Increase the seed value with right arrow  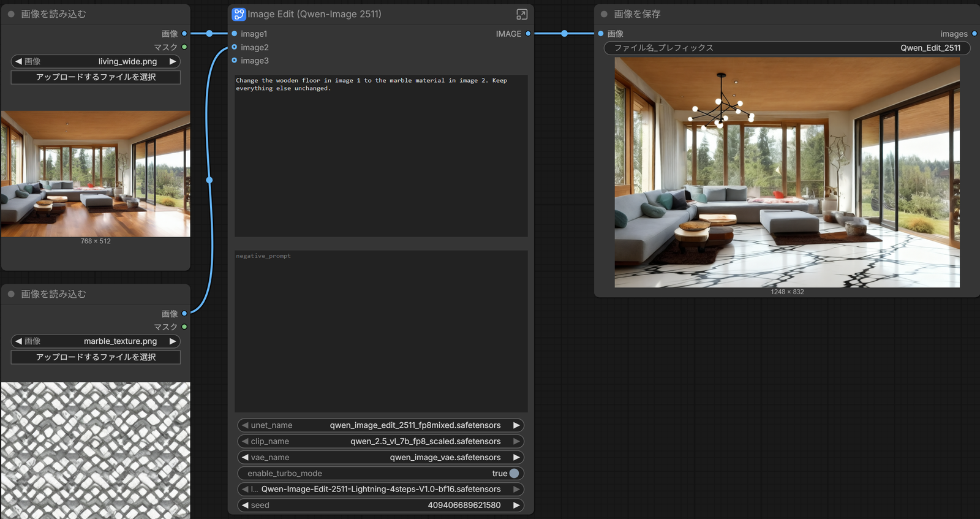point(516,505)
